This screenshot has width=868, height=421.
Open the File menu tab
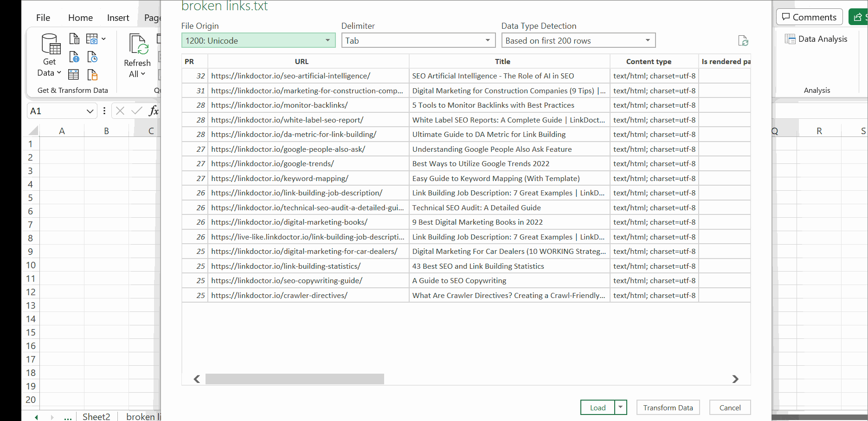tap(43, 18)
